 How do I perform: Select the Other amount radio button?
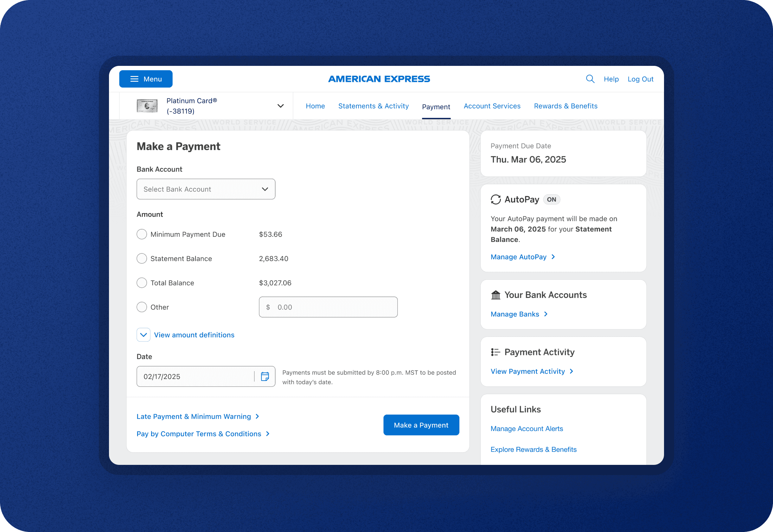tap(142, 307)
